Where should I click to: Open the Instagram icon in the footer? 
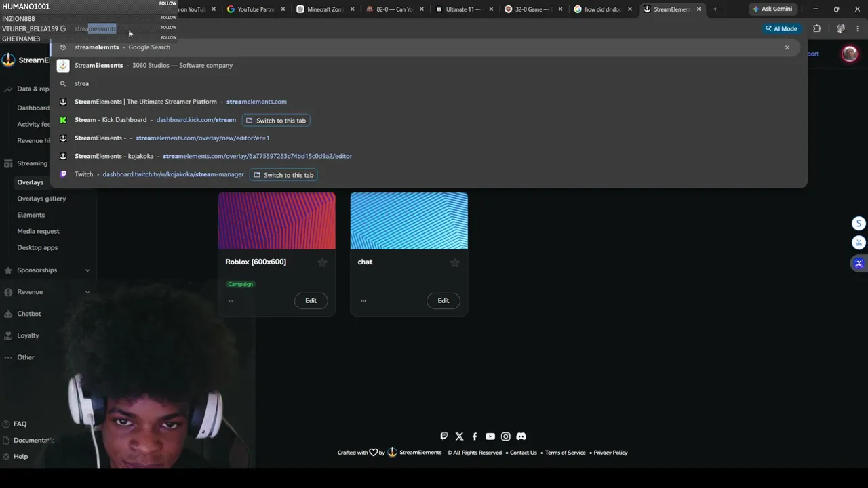pyautogui.click(x=505, y=436)
